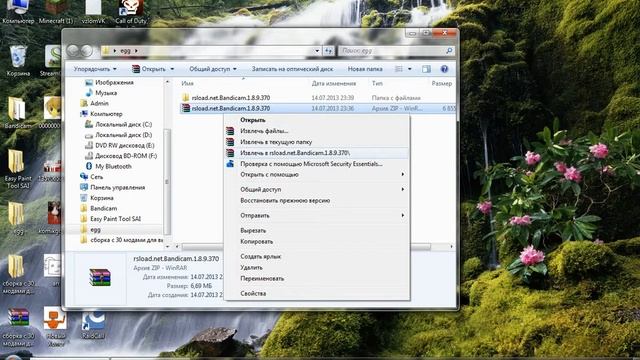
Task: Select Локальный диск (C:) in the tree
Action: (x=118, y=124)
